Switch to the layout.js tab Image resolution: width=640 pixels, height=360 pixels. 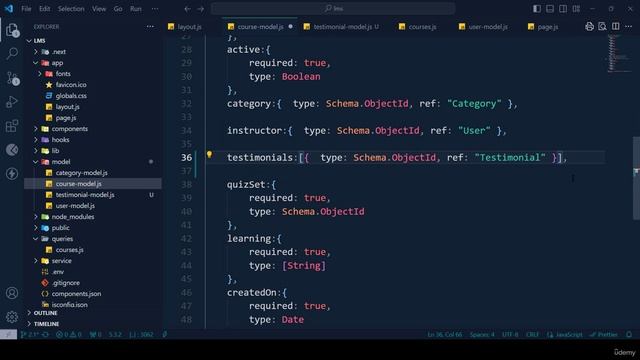click(x=189, y=27)
